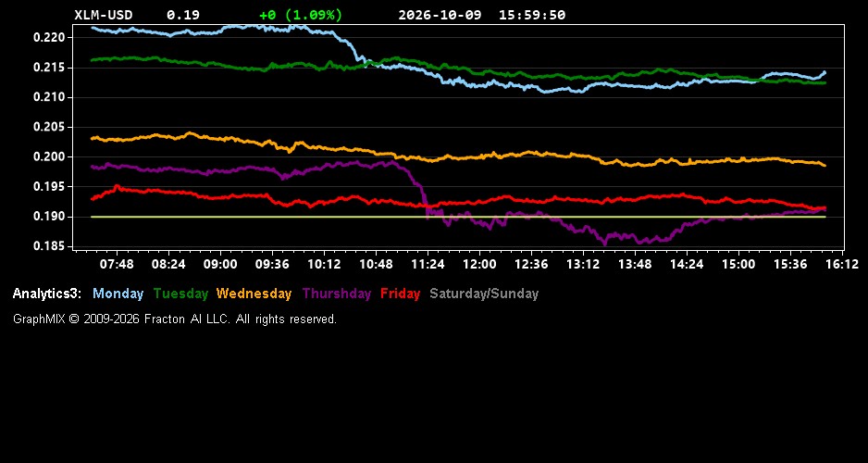Click the 07:48 time axis label
This screenshot has width=868, height=463.
[117, 265]
